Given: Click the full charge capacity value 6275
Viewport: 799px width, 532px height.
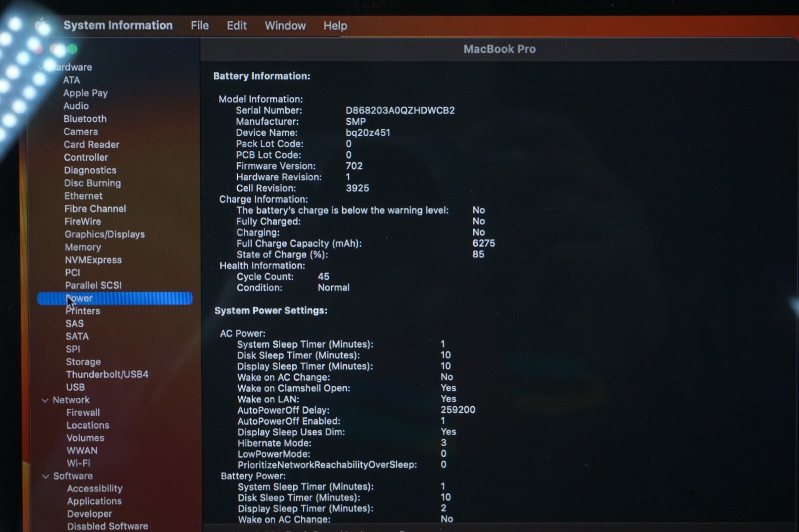Looking at the screenshot, I should (x=484, y=244).
